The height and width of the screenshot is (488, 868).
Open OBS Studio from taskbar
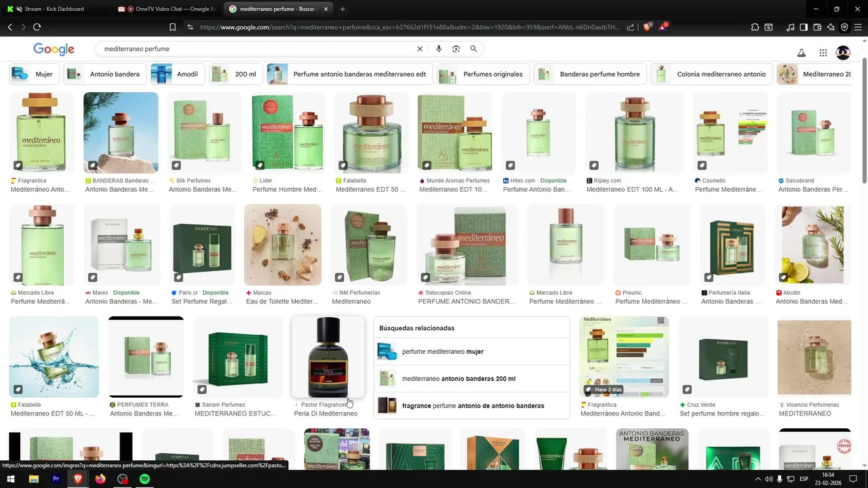(122, 479)
